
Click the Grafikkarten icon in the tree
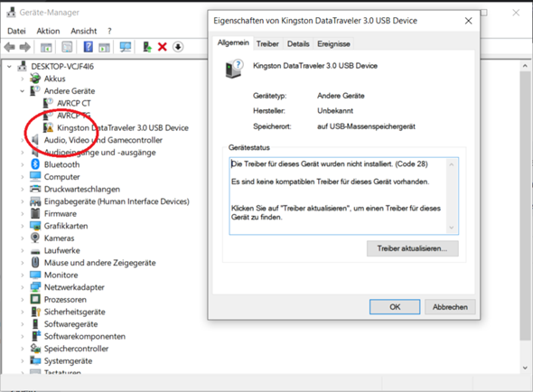tap(35, 226)
